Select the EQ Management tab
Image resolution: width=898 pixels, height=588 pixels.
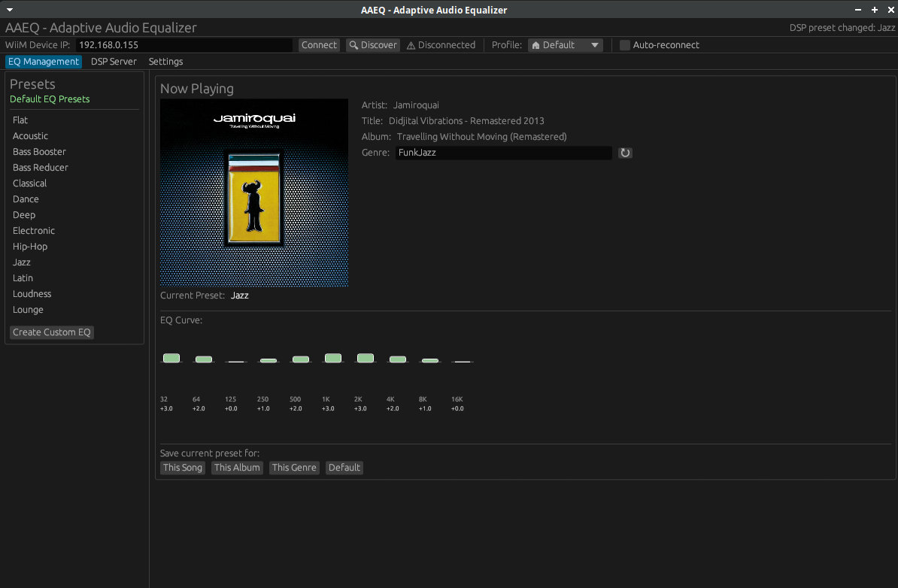click(x=44, y=62)
